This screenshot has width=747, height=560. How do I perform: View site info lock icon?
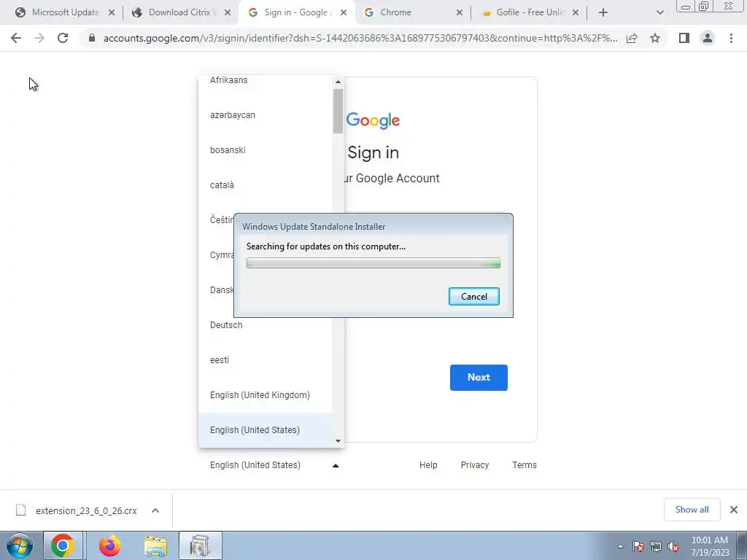coord(92,38)
